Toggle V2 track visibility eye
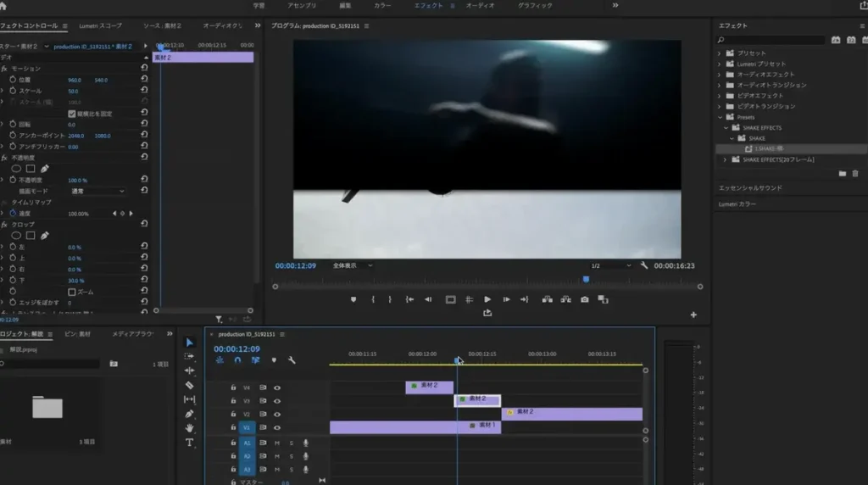This screenshot has width=868, height=485. tap(277, 414)
